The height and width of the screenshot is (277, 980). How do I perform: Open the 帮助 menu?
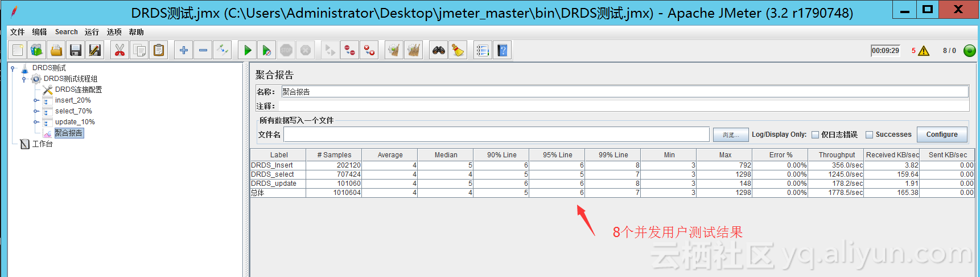(137, 32)
